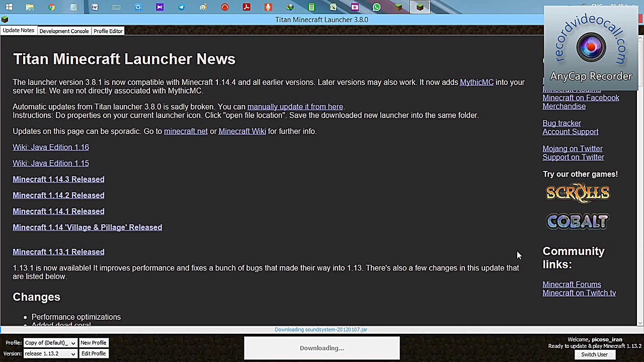Open the Account Support link
The width and height of the screenshot is (644, 362).
(x=571, y=132)
